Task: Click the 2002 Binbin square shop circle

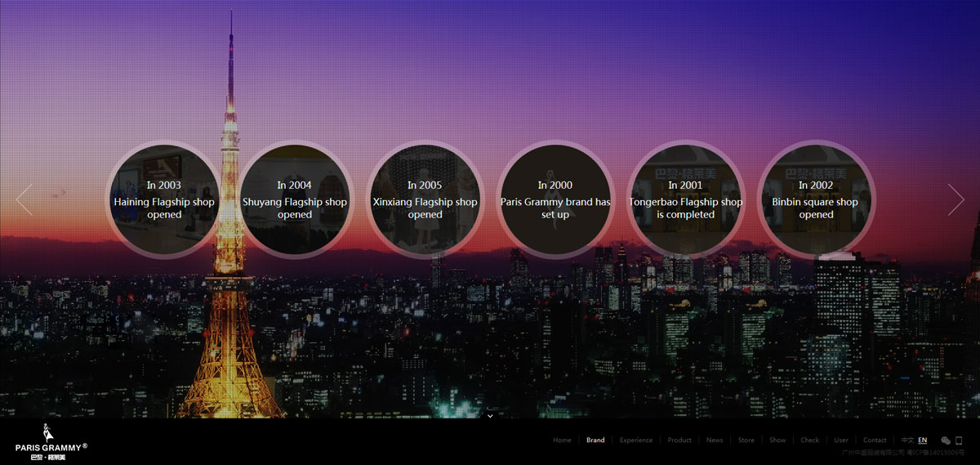Action: point(816,199)
